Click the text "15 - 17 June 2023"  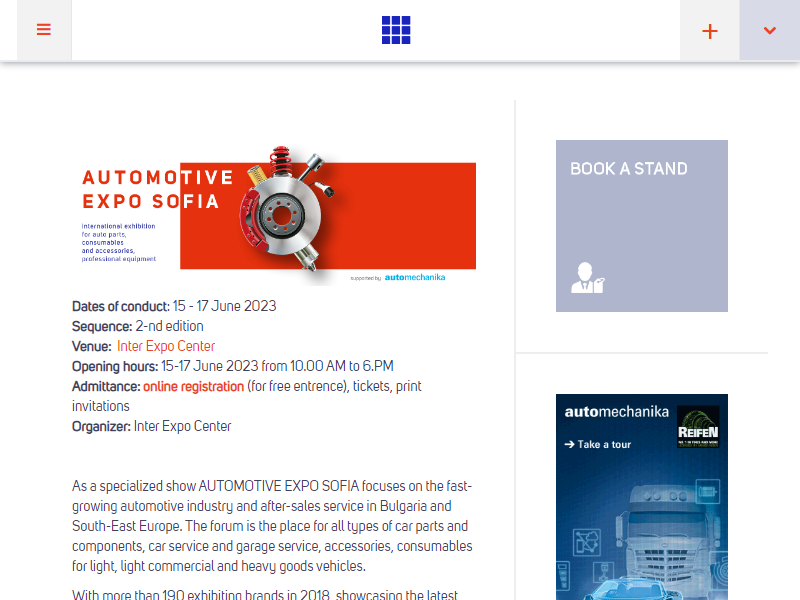tap(224, 306)
